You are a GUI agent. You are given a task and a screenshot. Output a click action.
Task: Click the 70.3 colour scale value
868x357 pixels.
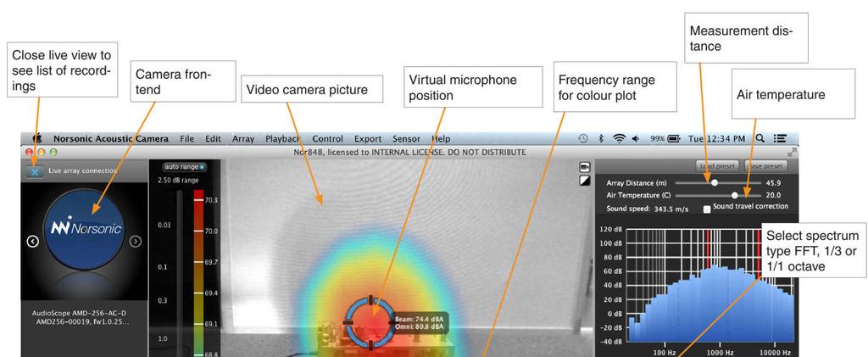[x=211, y=200]
